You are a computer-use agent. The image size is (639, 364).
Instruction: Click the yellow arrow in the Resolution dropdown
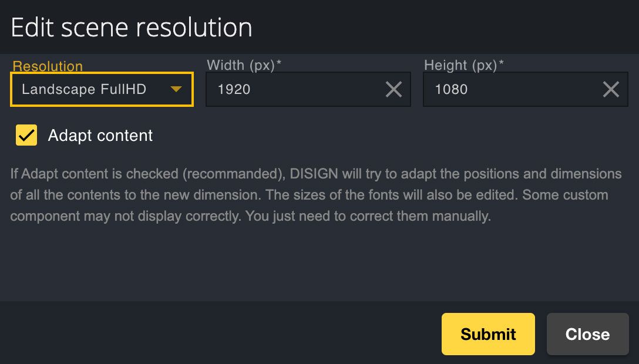click(176, 89)
